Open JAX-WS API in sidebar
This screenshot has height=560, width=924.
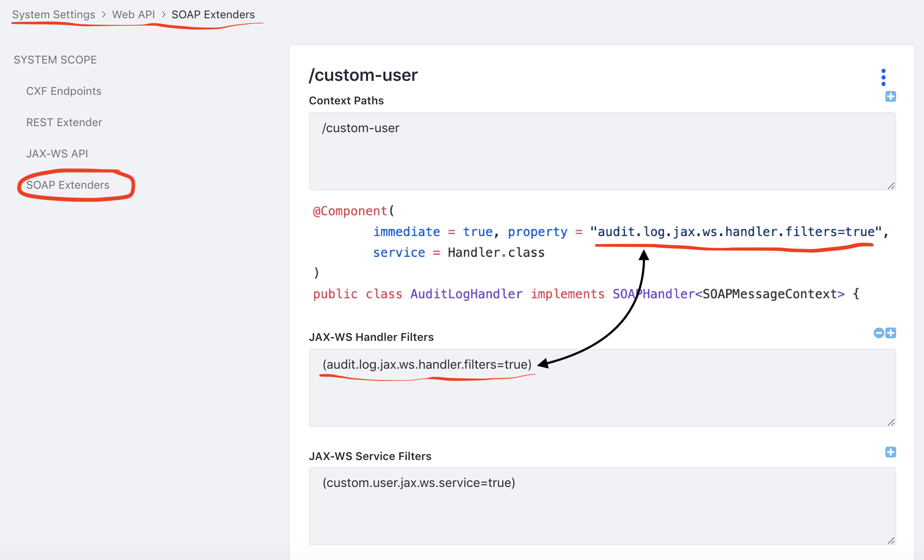(57, 153)
